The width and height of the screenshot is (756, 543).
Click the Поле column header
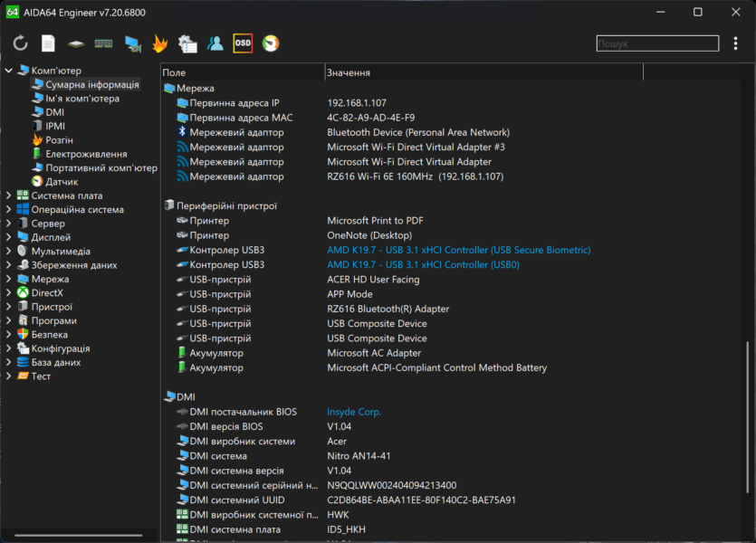[243, 72]
